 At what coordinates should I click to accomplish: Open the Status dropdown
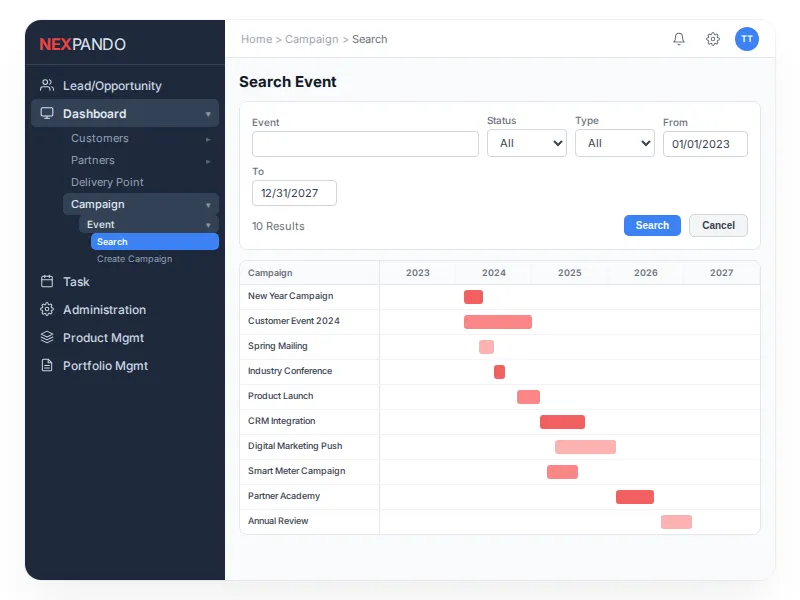coord(527,143)
